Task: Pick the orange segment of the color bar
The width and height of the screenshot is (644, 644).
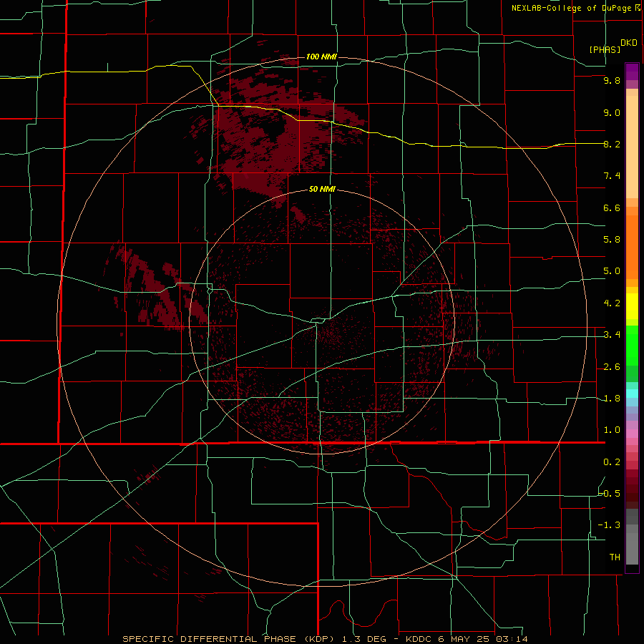Action: (632, 248)
